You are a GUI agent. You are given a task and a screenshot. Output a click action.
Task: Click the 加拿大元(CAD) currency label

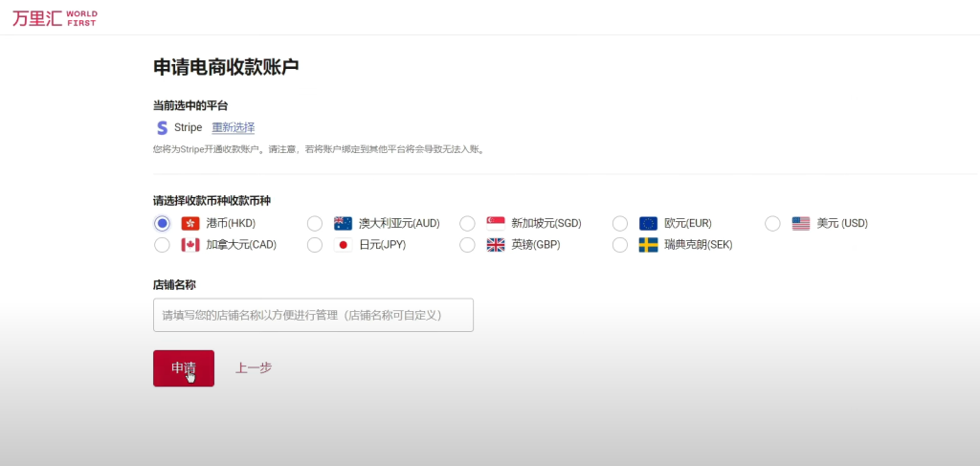tap(241, 245)
